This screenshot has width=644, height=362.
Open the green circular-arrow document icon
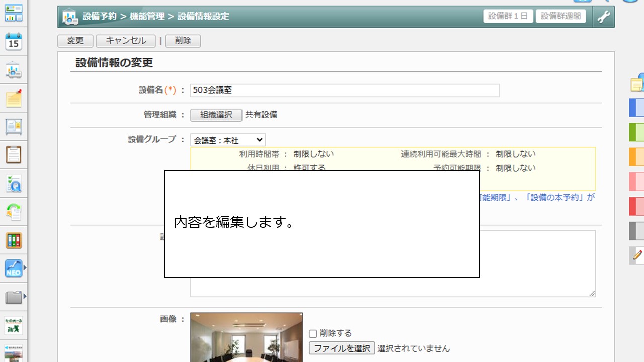(14, 212)
